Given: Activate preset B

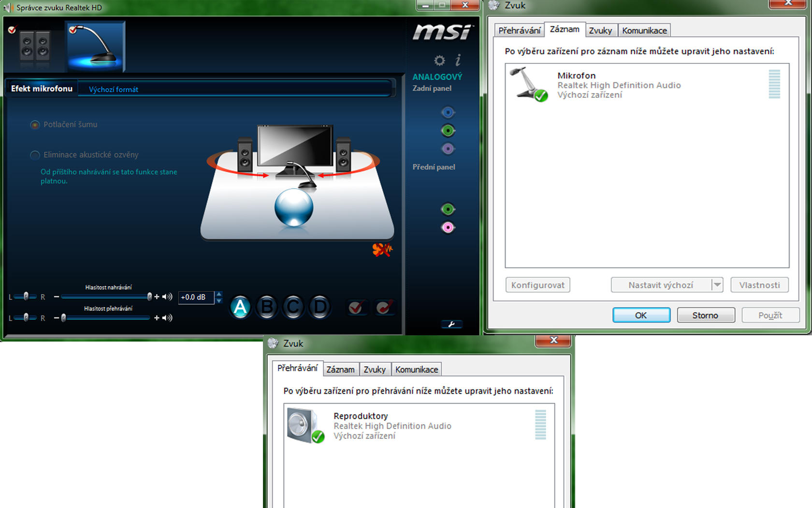Looking at the screenshot, I should [x=267, y=307].
